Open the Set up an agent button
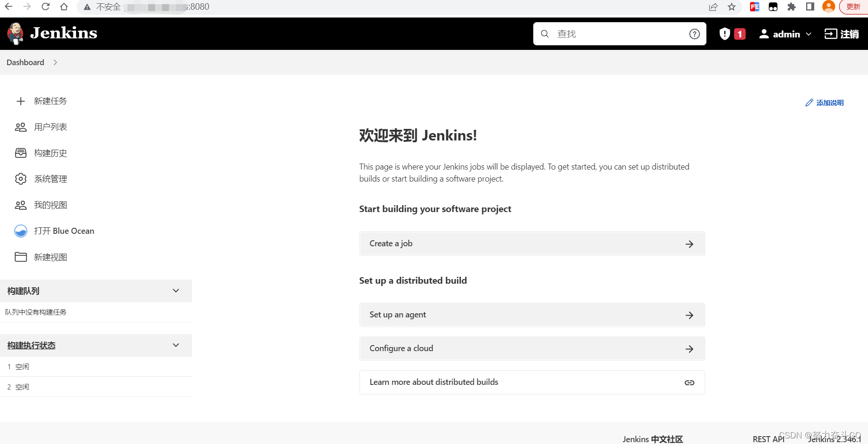 [532, 315]
